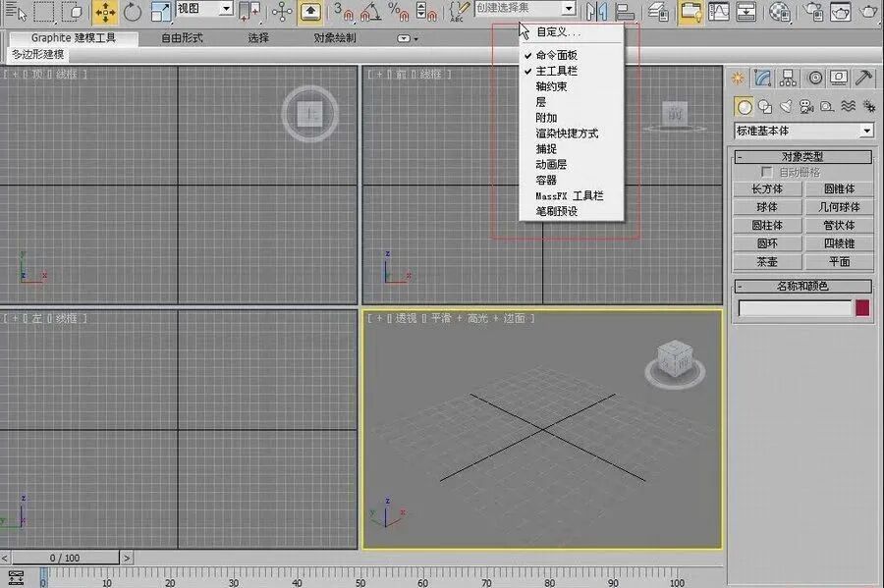The width and height of the screenshot is (884, 588).
Task: Switch to the Modify command panel
Action: [762, 78]
